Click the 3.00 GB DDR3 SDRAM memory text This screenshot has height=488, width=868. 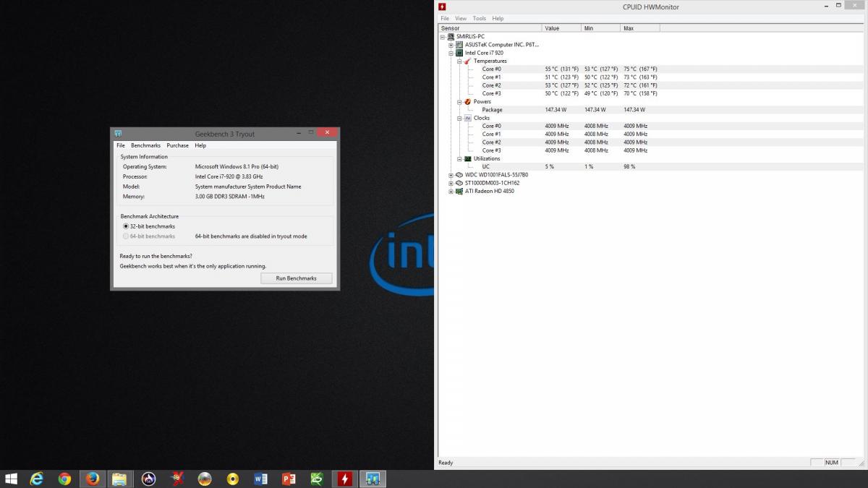pos(229,197)
